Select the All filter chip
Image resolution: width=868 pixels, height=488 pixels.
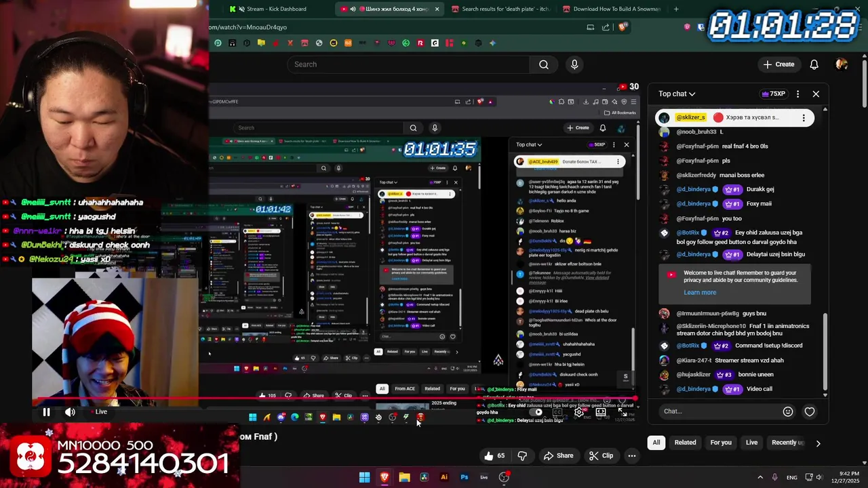click(656, 443)
